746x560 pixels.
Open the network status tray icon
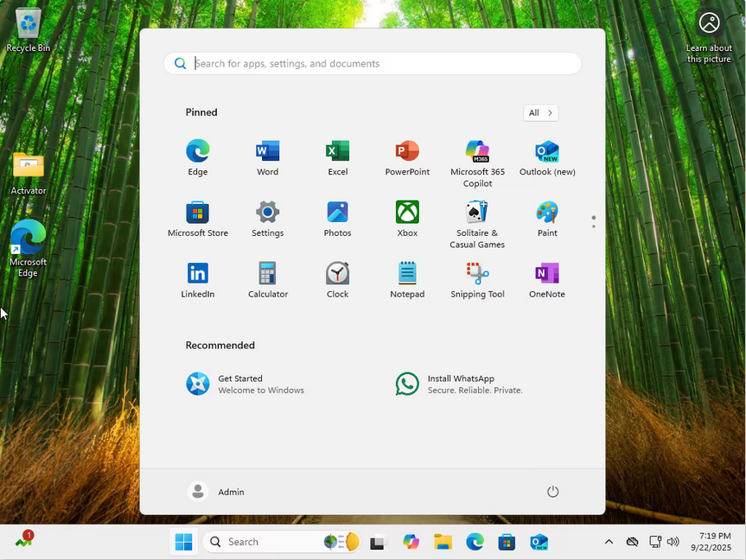[655, 542]
